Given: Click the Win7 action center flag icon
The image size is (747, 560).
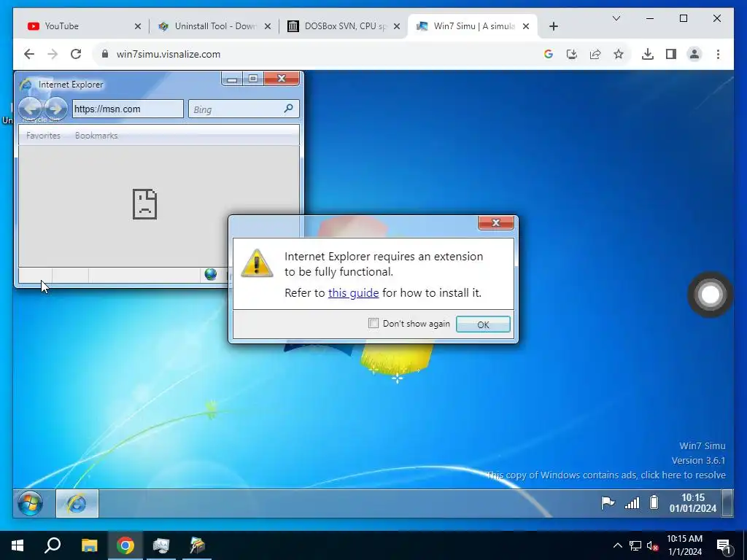Looking at the screenshot, I should [x=608, y=503].
